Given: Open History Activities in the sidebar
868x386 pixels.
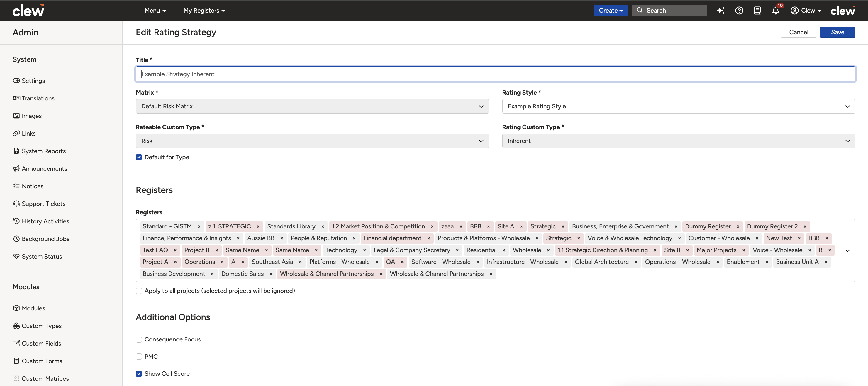Looking at the screenshot, I should click(41, 221).
